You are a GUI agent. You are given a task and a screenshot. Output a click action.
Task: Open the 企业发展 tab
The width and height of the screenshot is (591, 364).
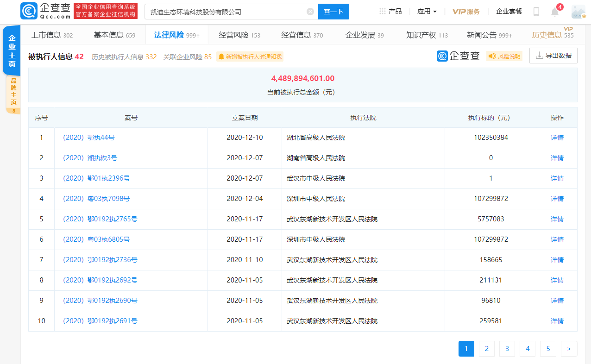point(365,35)
